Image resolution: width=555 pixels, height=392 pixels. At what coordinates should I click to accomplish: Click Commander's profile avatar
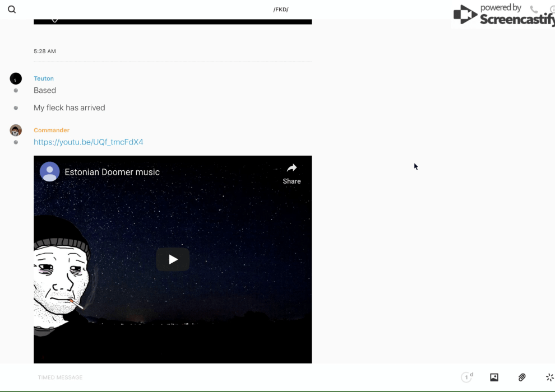pos(16,130)
